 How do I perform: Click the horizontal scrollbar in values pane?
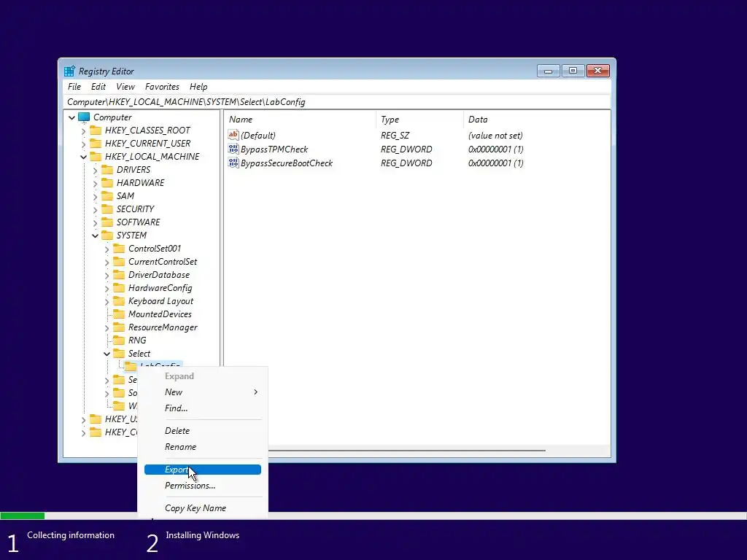(x=407, y=451)
